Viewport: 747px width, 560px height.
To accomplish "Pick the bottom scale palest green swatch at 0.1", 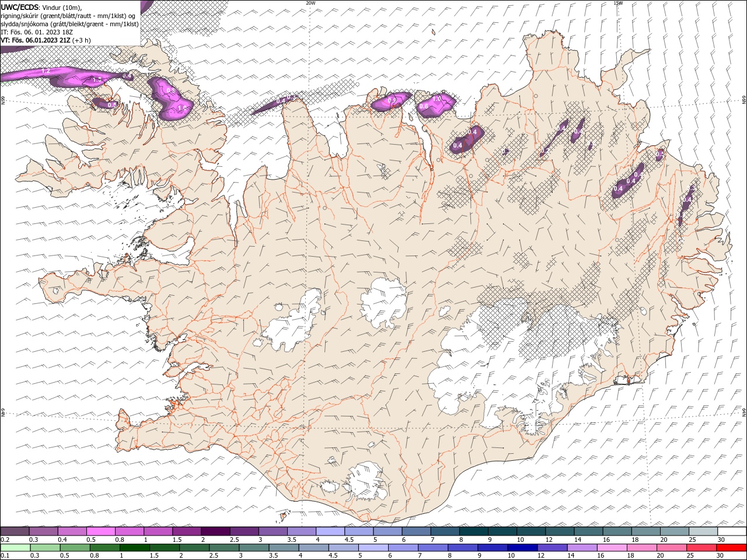I will tap(15, 548).
